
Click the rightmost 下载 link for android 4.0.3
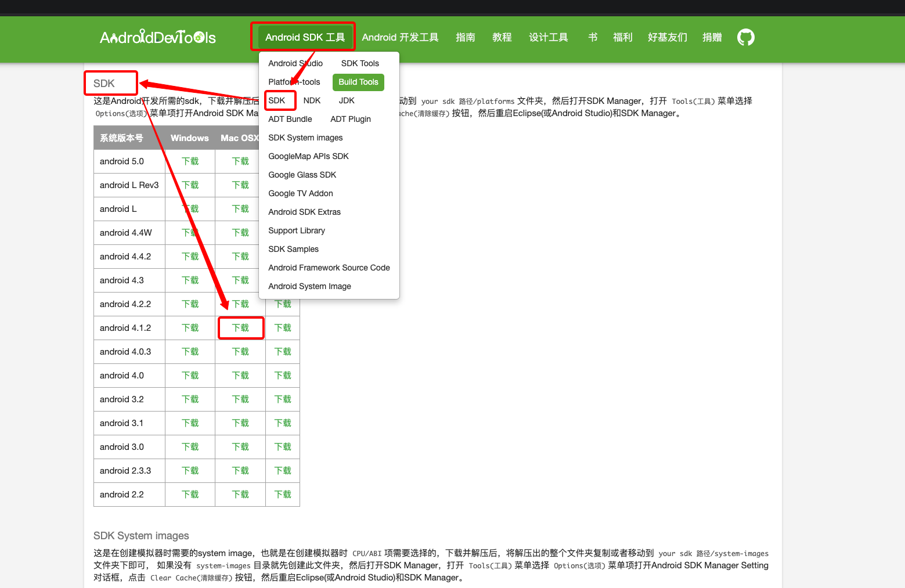point(283,352)
